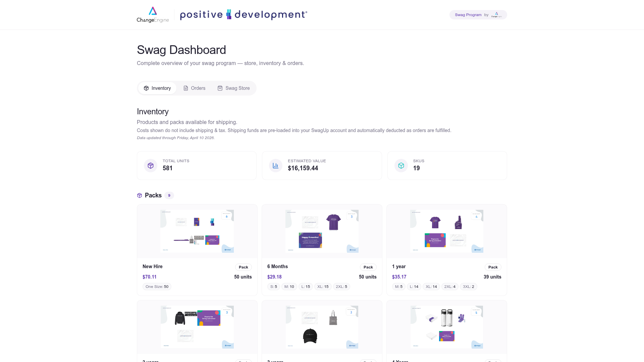Click the Pack badge on 1 year card
644x362 pixels.
493,267
